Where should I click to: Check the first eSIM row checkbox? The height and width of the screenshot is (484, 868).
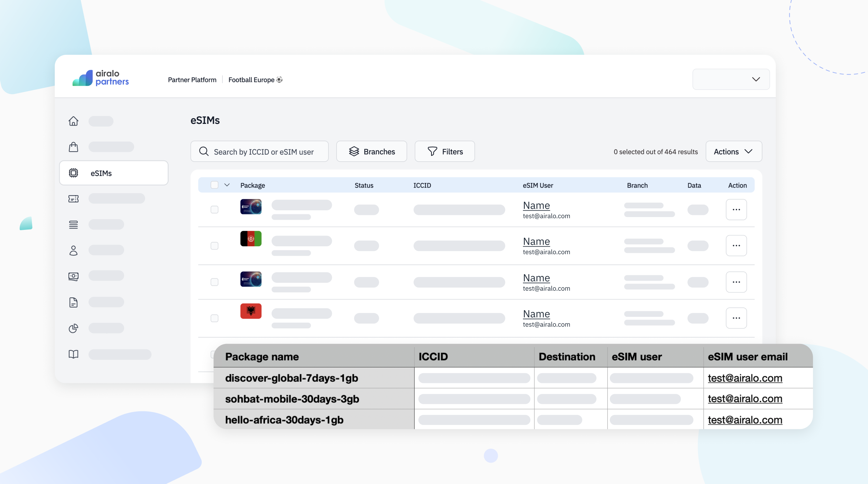coord(214,210)
